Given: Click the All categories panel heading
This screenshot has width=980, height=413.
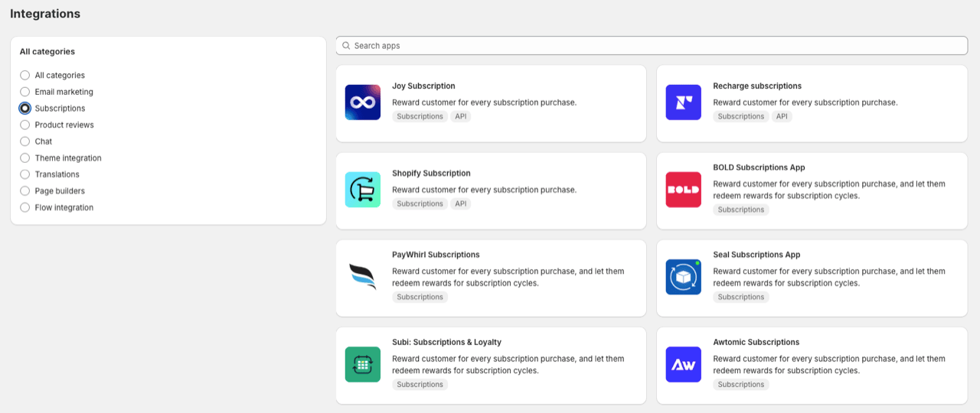Looking at the screenshot, I should pyautogui.click(x=47, y=52).
